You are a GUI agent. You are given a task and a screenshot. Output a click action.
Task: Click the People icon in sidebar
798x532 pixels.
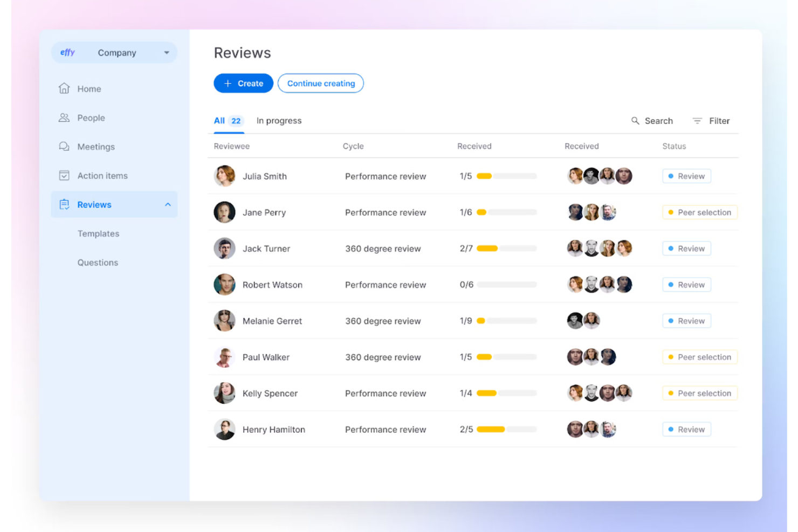click(x=64, y=118)
